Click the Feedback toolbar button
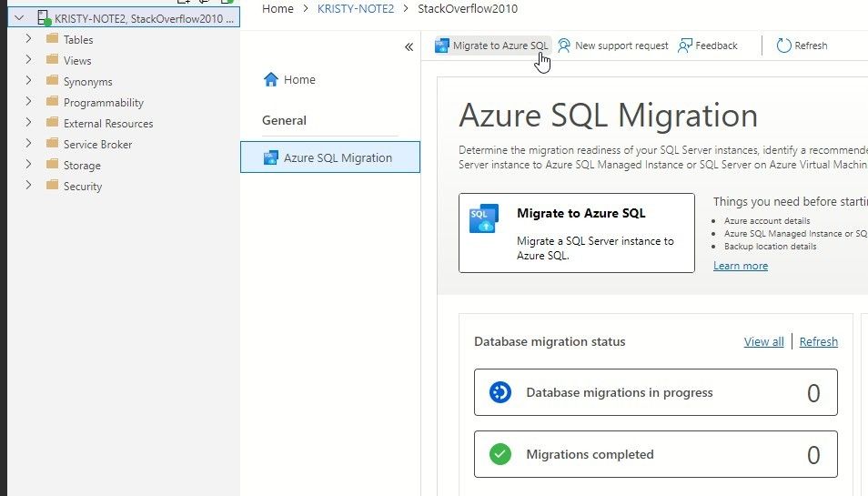 click(708, 46)
